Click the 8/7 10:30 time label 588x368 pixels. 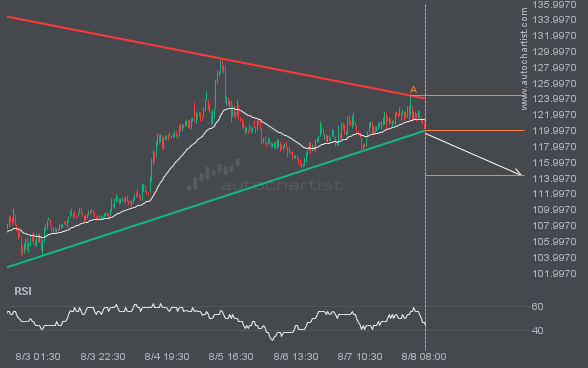360,357
